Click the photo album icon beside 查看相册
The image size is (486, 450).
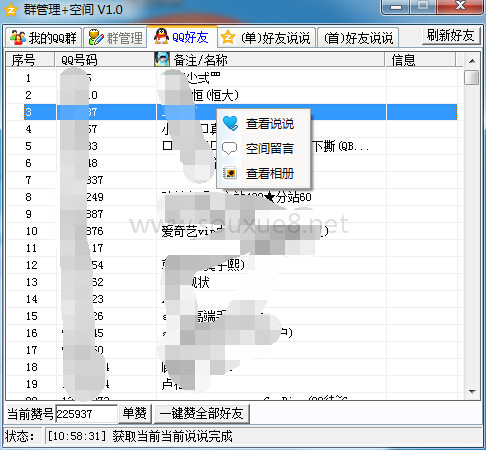coord(230,173)
